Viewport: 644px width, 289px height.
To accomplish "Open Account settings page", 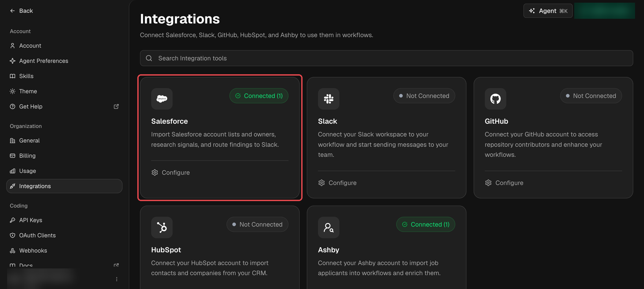I will click(64, 46).
